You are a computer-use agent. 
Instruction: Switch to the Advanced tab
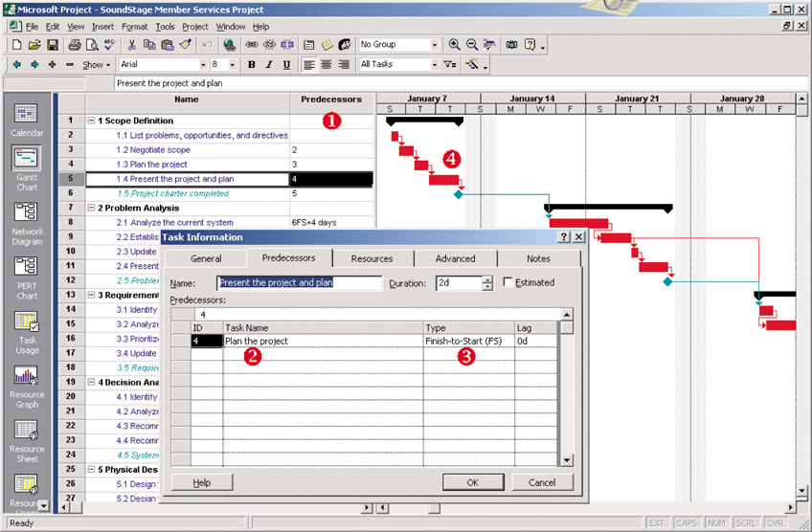click(x=455, y=258)
